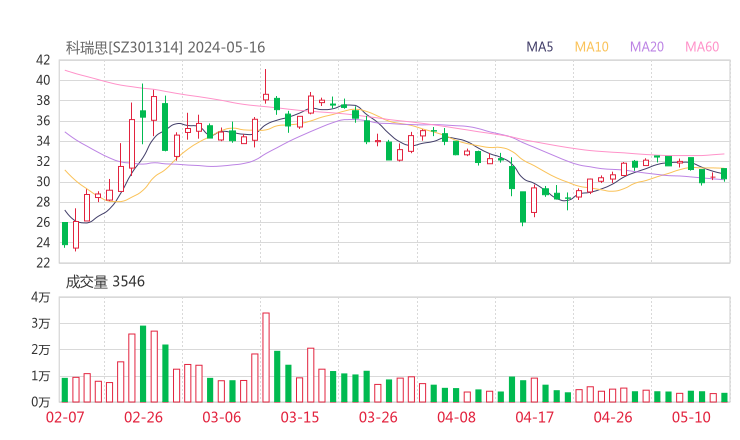
Task: Click the 22 price axis label
Action: [x=43, y=262]
